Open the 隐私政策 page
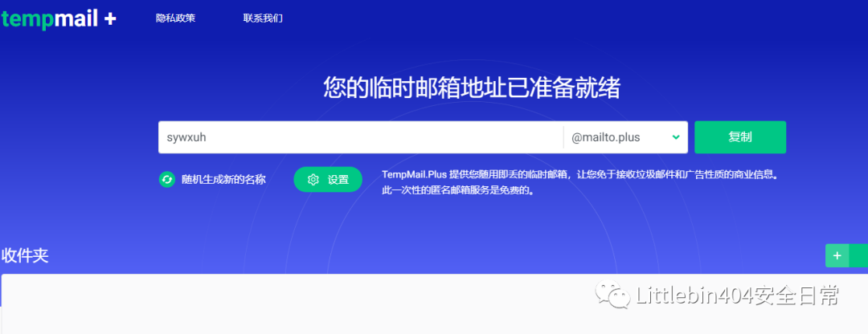 [175, 18]
